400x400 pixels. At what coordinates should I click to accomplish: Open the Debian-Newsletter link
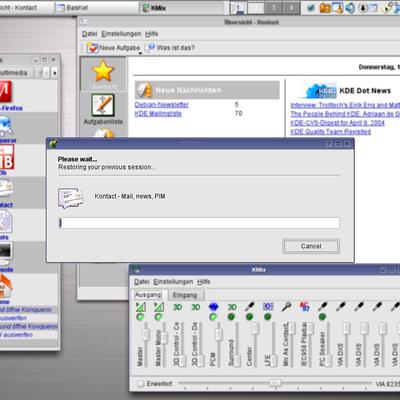click(162, 105)
